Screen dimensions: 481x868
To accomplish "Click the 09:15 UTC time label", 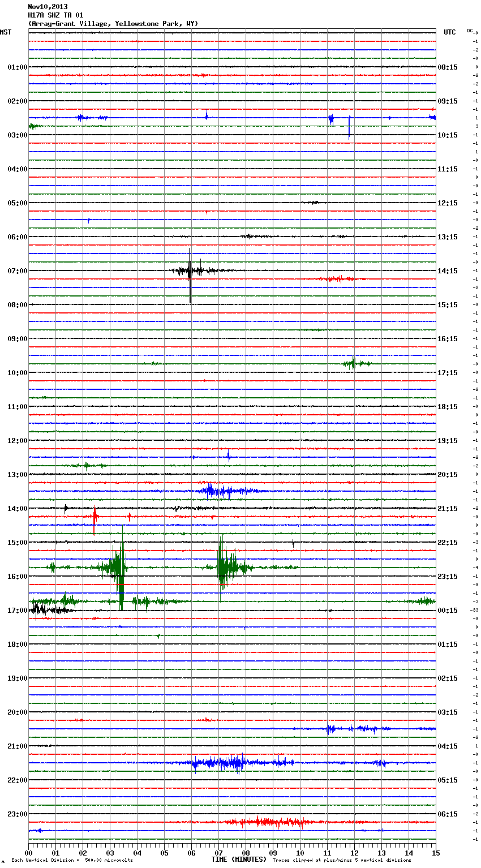I will [448, 101].
